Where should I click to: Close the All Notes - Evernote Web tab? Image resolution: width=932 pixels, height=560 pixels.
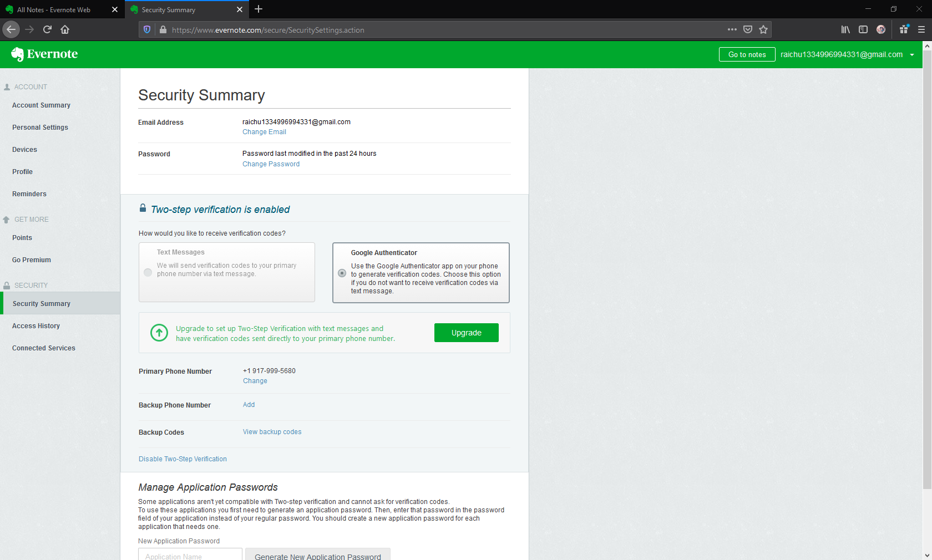tap(115, 9)
